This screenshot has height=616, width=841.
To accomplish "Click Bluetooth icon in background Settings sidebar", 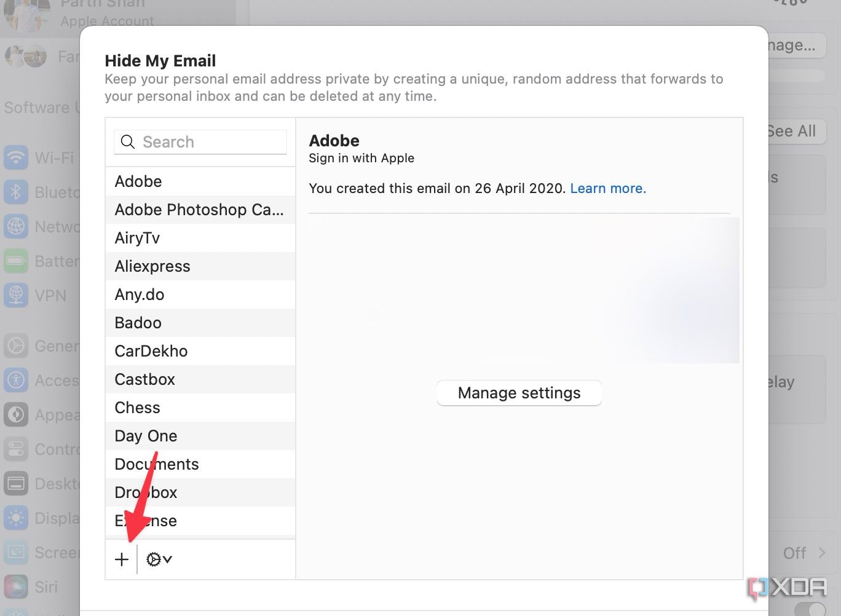I will click(16, 192).
